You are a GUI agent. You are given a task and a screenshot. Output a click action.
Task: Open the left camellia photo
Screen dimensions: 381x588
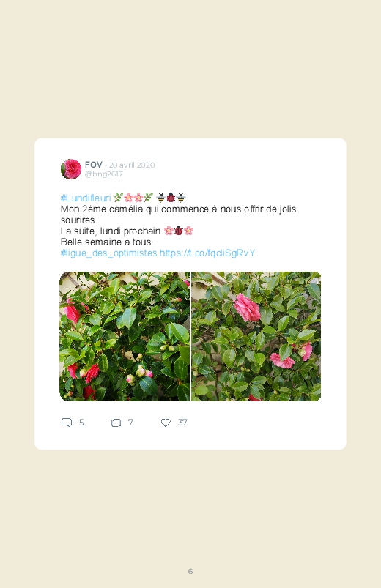coord(125,336)
